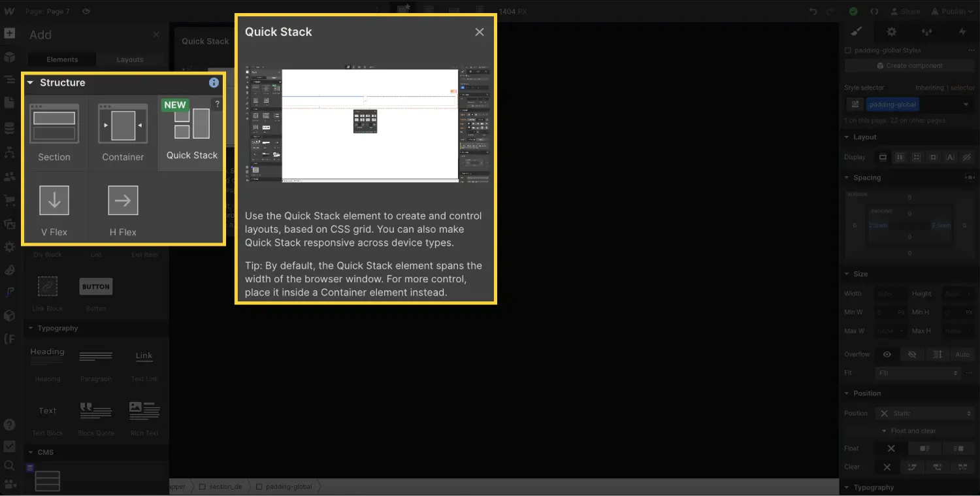Check the padding-global Styles checkbox
This screenshot has width=980, height=496.
[847, 50]
